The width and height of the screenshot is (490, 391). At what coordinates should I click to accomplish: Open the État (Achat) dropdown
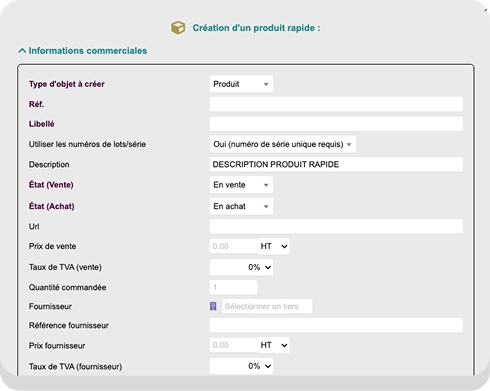point(241,206)
